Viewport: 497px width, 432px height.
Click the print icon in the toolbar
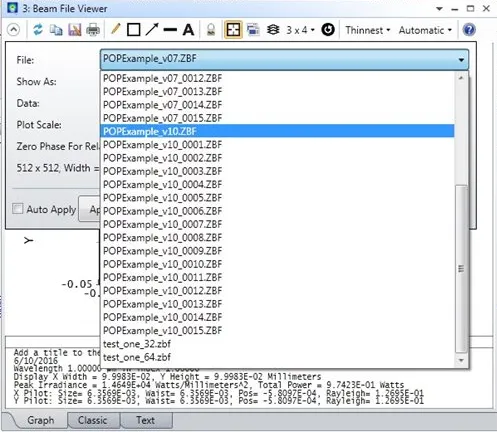click(93, 30)
